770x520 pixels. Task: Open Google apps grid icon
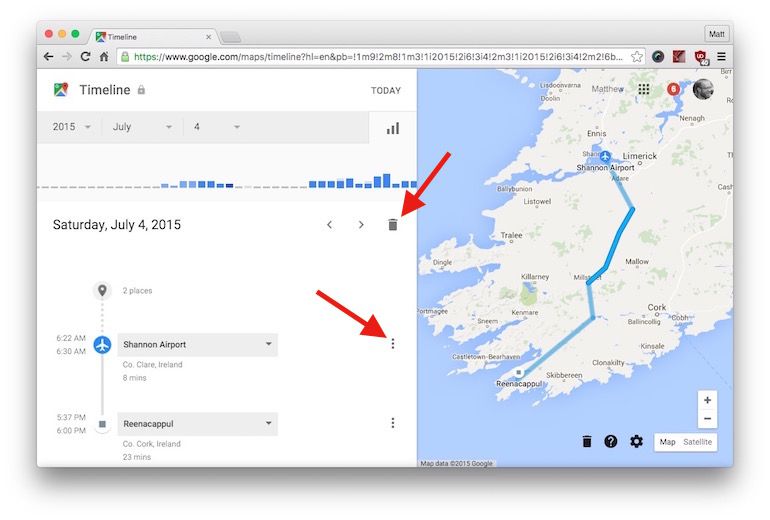644,89
